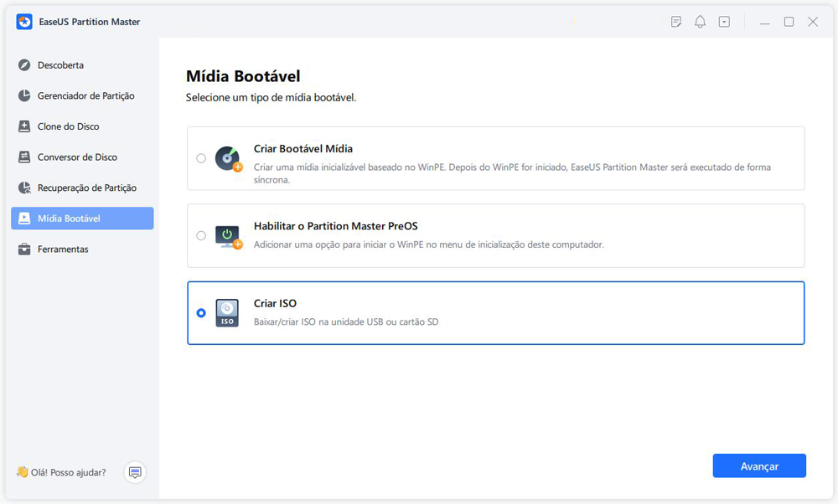Click the task list notes icon
The width and height of the screenshot is (838, 504).
point(676,22)
